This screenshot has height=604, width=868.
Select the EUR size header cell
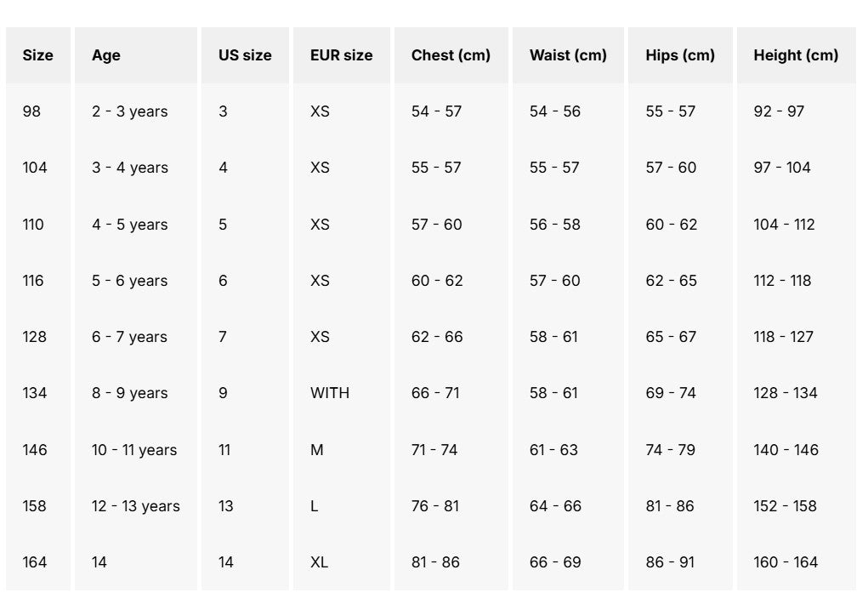341,55
